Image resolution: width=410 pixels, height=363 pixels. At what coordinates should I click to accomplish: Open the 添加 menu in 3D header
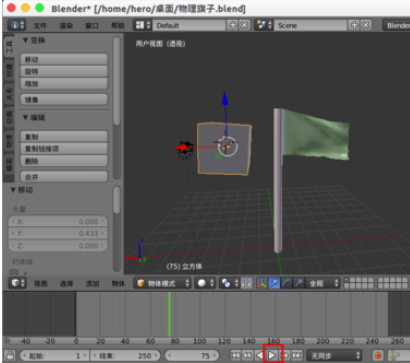tap(92, 283)
